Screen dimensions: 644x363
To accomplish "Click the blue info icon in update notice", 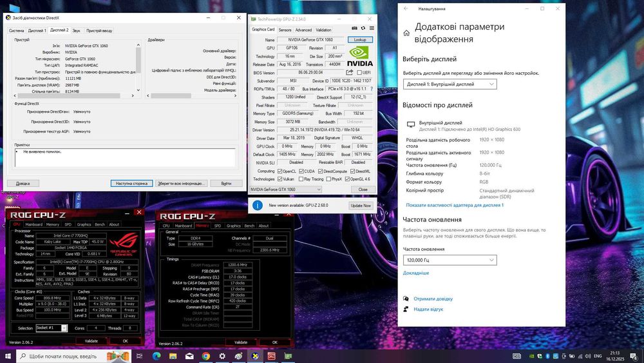I will 258,205.
